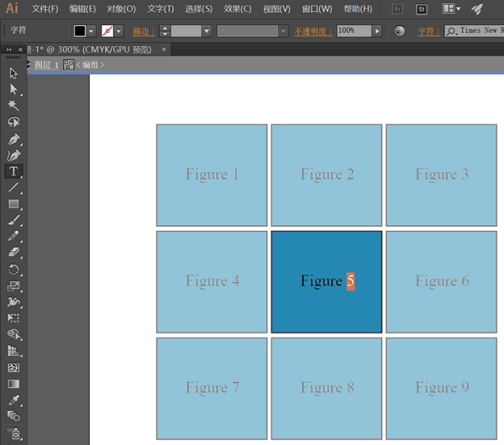Click the 描边 stroke link
Image resolution: width=504 pixels, height=445 pixels.
point(144,31)
